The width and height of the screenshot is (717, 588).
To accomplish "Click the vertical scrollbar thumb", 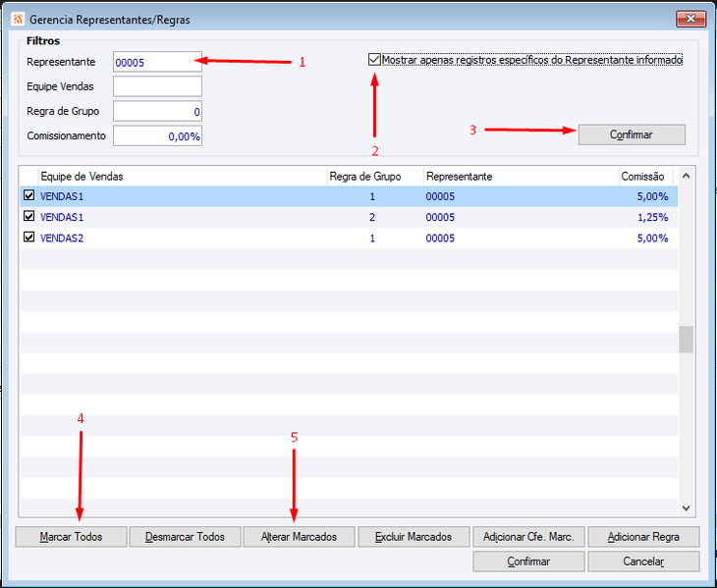I will [686, 339].
